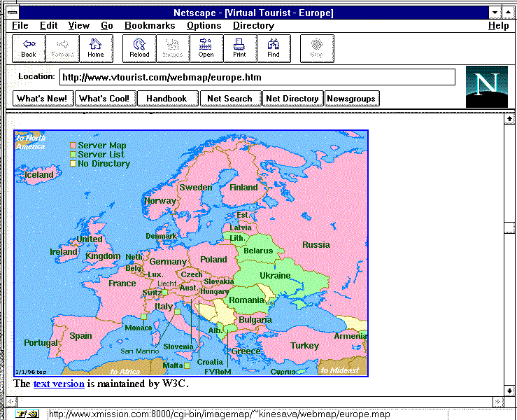Open the Handbook directory button
This screenshot has width=517, height=420.
click(x=167, y=98)
